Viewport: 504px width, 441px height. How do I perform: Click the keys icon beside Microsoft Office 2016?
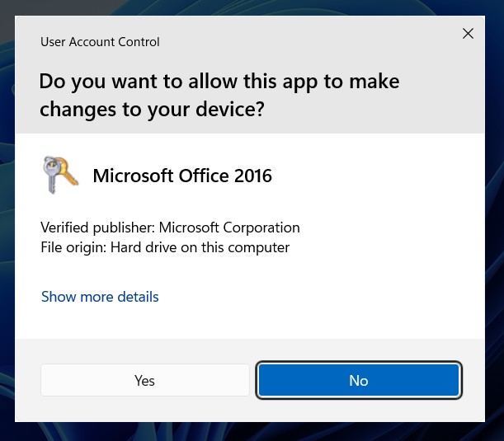click(60, 175)
